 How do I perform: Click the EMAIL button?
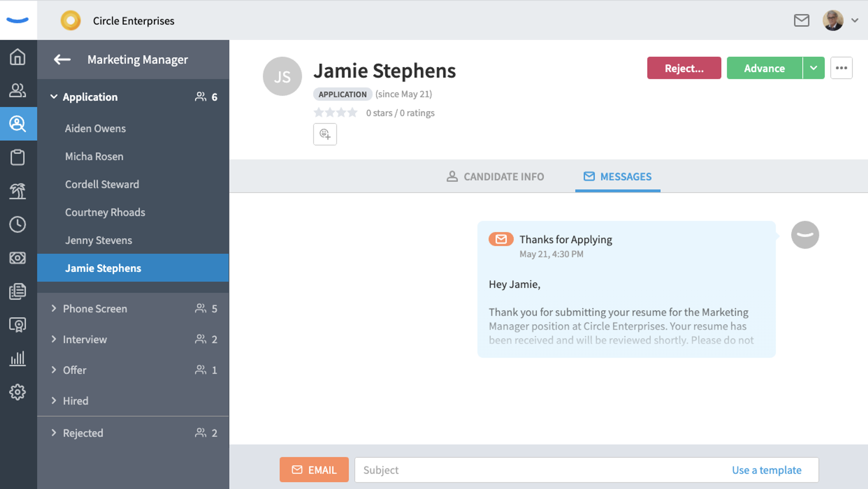pos(314,470)
